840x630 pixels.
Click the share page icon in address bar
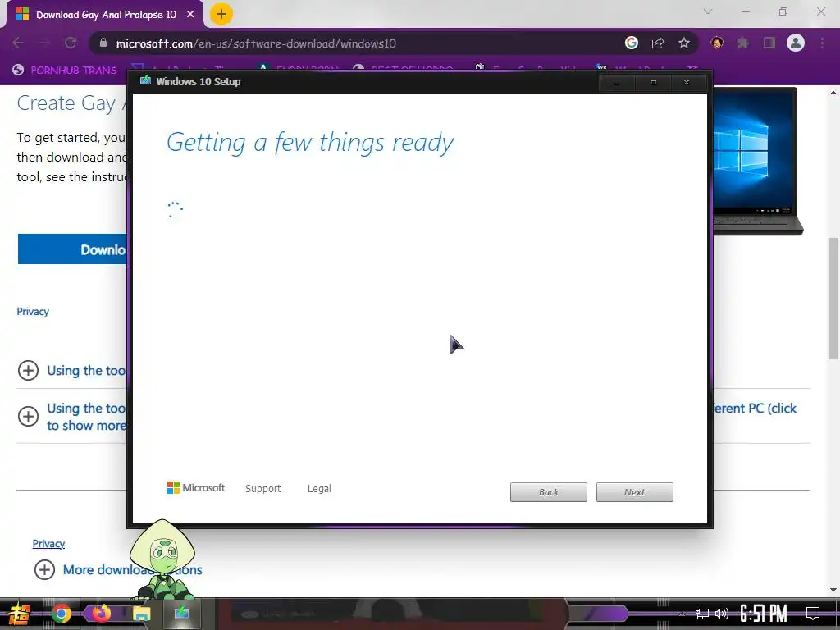658,43
